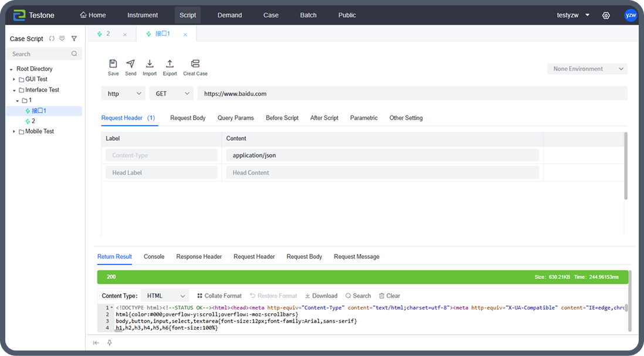644x356 pixels.
Task: Click the Export icon
Action: [170, 64]
